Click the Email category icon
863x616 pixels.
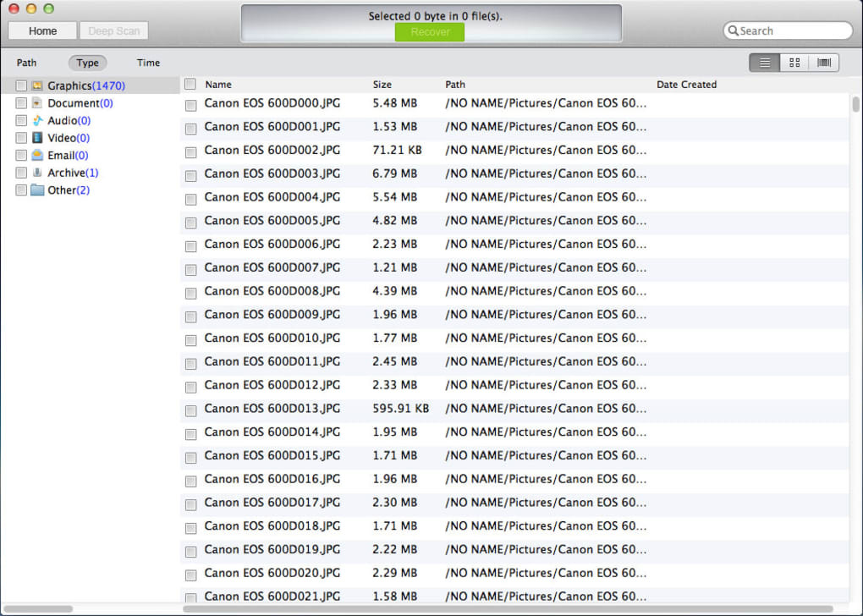tap(37, 155)
